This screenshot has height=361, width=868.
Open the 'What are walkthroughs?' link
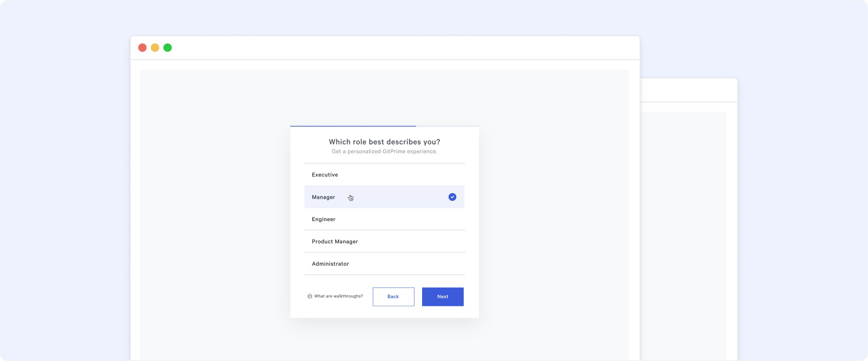(x=339, y=296)
